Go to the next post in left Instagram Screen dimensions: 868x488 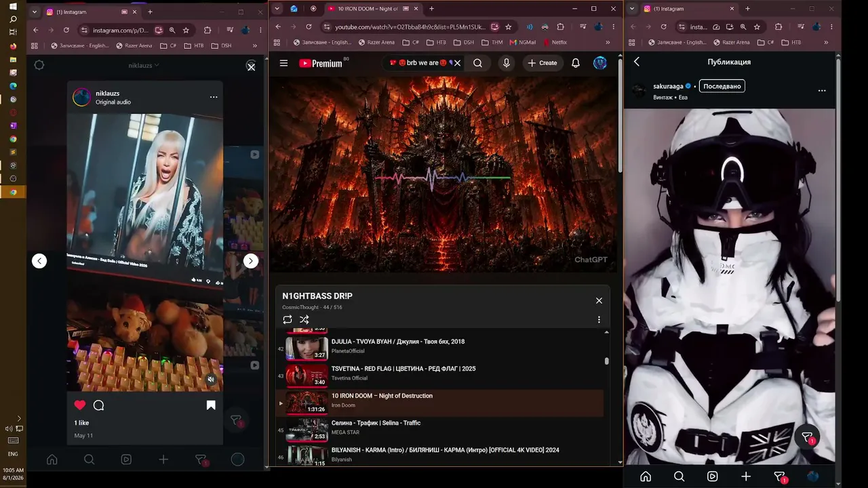(251, 261)
